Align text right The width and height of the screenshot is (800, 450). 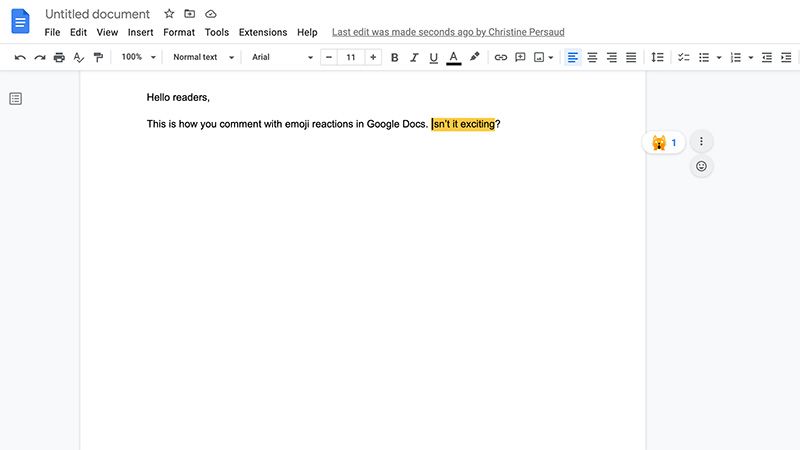pos(611,57)
